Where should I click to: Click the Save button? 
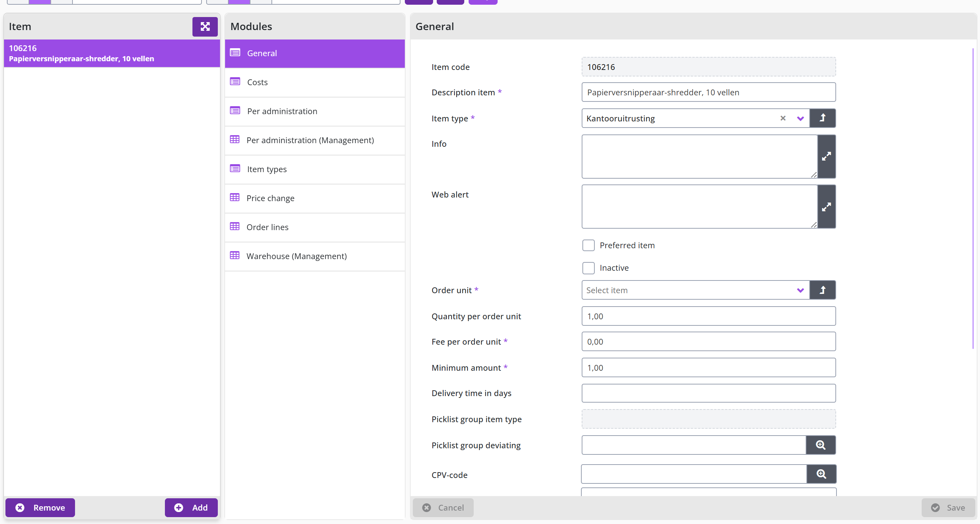pyautogui.click(x=948, y=508)
